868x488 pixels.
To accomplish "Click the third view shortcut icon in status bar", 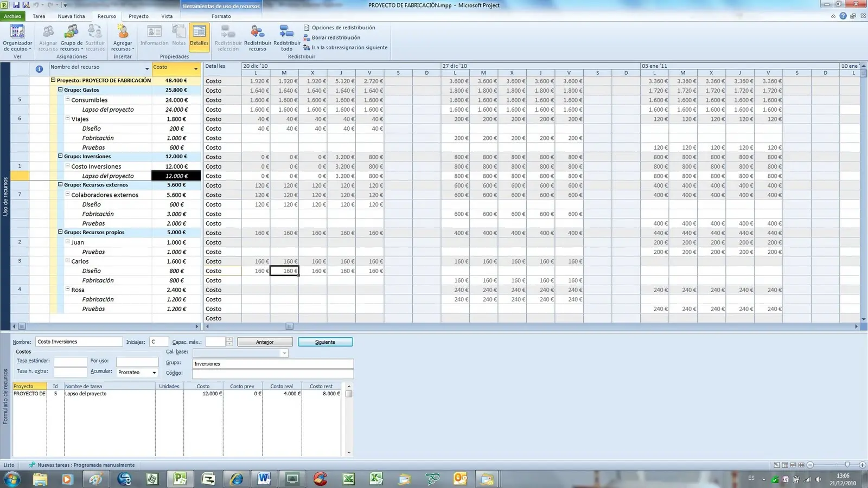I will tap(793, 465).
